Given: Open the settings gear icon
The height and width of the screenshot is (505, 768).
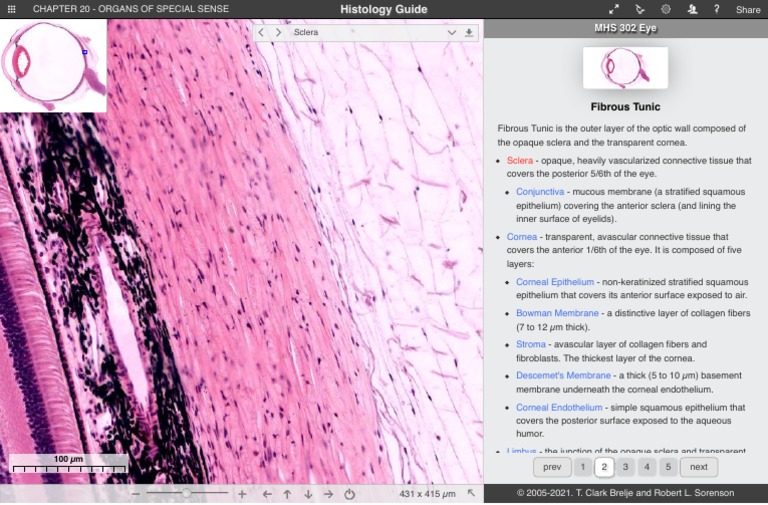Looking at the screenshot, I should (666, 9).
